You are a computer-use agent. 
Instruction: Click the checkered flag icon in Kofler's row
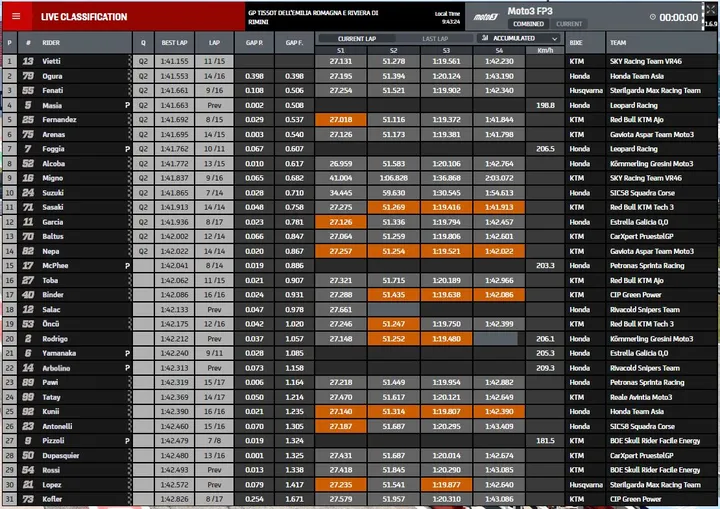(129, 499)
